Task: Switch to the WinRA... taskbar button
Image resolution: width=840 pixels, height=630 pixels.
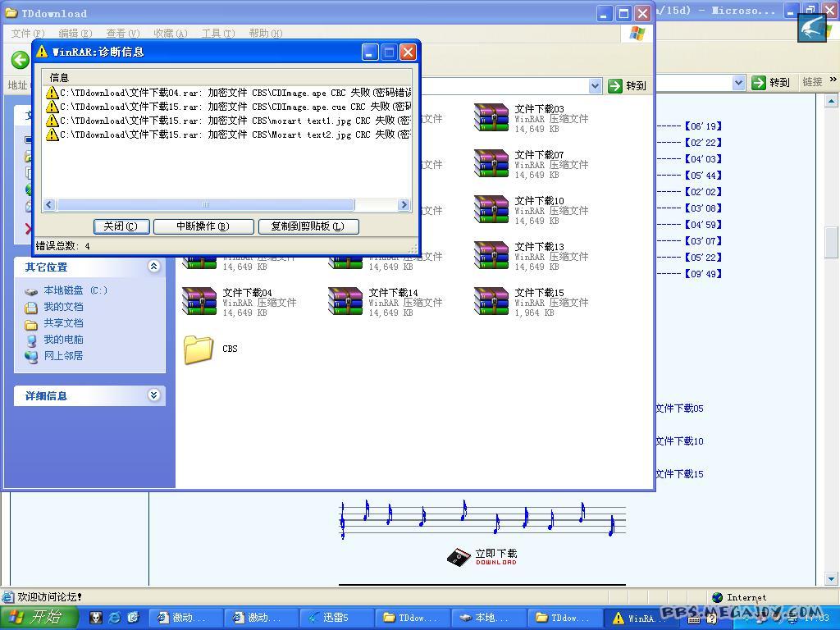Action: point(641,618)
